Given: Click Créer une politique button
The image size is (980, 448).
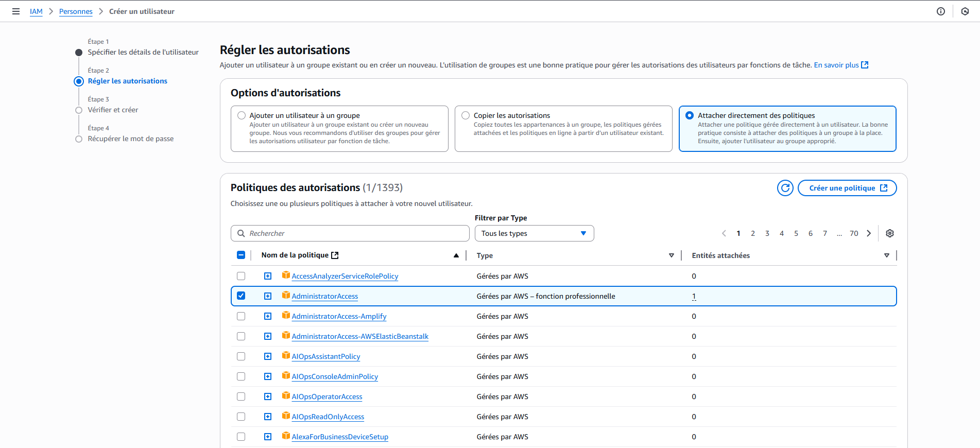Looking at the screenshot, I should (847, 188).
